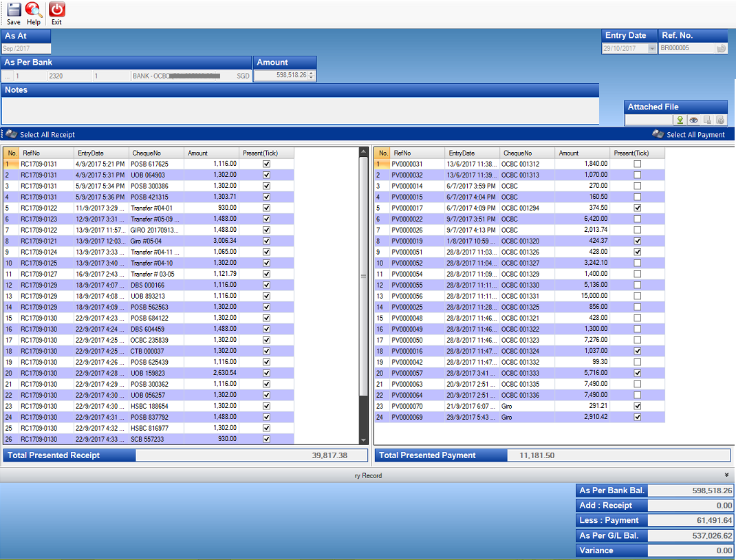Click the red Exit power icon
Screen dimensions: 736x560
click(57, 10)
